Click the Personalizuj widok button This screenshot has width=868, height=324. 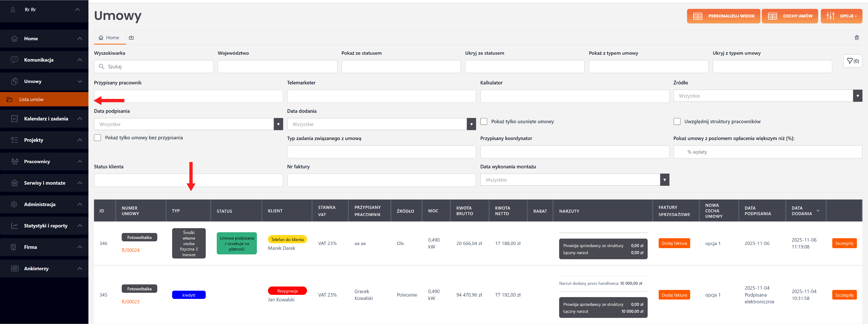(x=723, y=16)
